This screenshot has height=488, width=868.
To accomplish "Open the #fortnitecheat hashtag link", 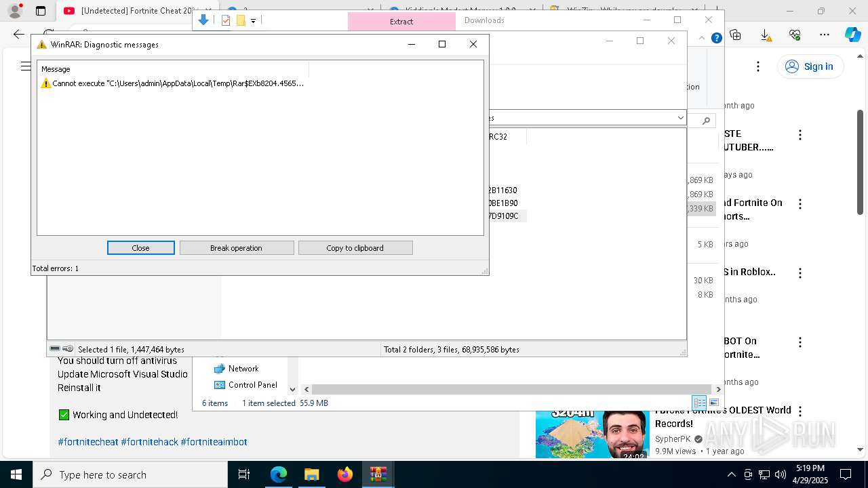I will tap(88, 442).
